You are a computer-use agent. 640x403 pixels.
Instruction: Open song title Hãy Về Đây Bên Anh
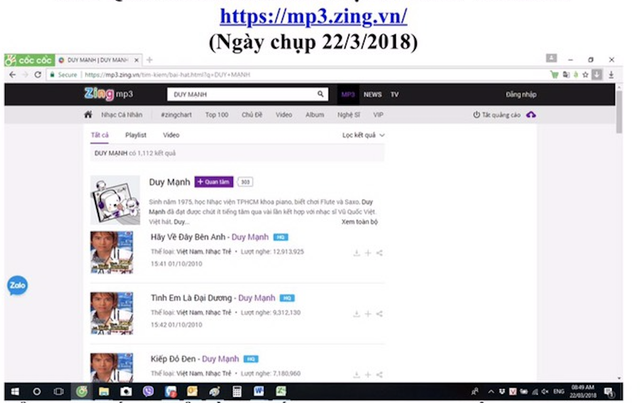pyautogui.click(x=188, y=237)
